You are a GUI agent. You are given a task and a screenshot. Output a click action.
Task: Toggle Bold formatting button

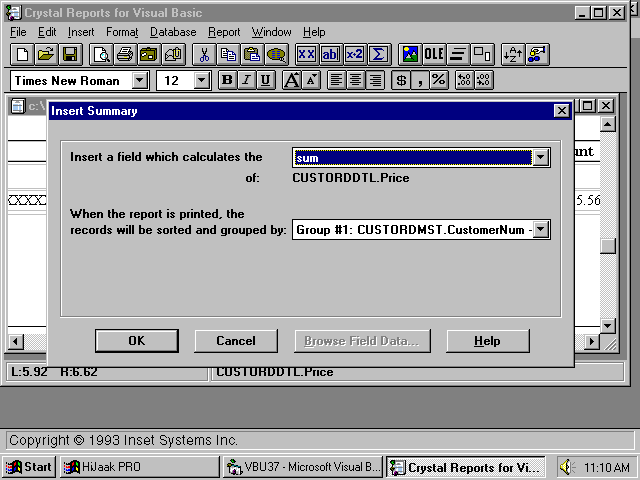227,80
